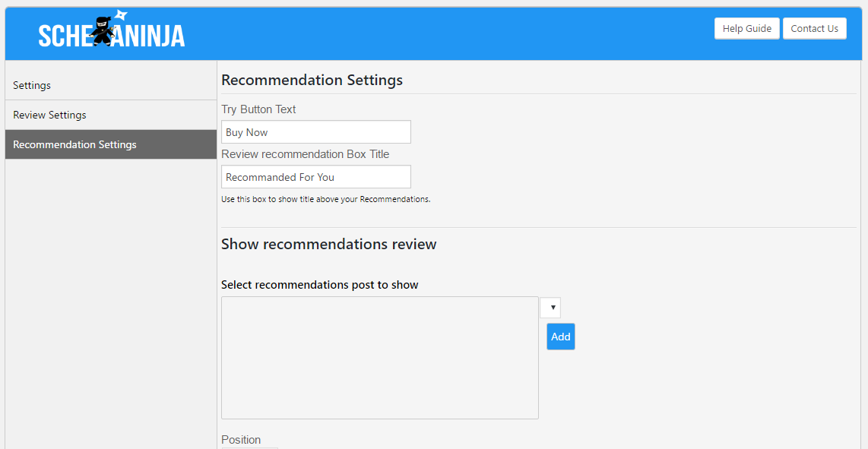Click the SCHE lettering in the logo
The width and height of the screenshot is (868, 449).
65,36
